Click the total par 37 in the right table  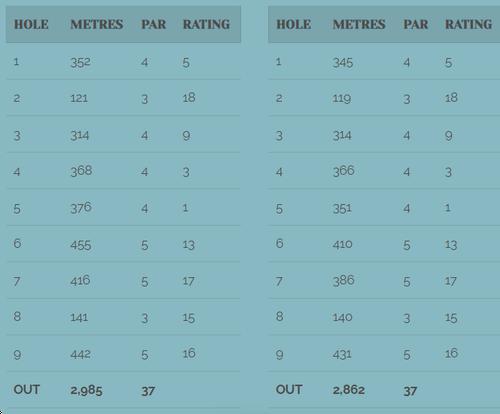pyautogui.click(x=410, y=391)
